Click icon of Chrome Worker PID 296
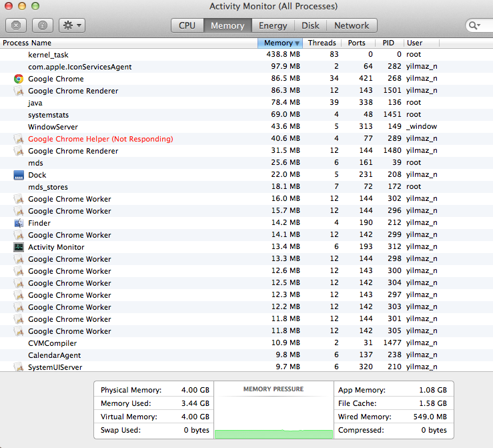The height and width of the screenshot is (448, 493). coord(19,211)
